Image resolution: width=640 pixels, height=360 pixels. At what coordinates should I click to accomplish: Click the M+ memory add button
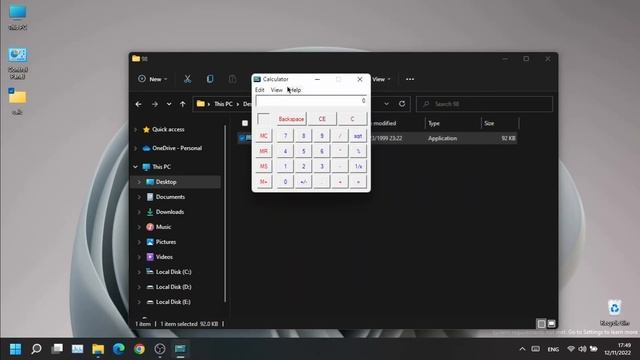[x=264, y=182]
